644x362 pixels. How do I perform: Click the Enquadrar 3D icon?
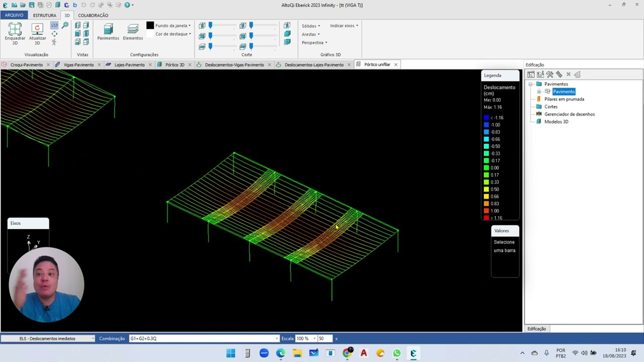(x=15, y=29)
